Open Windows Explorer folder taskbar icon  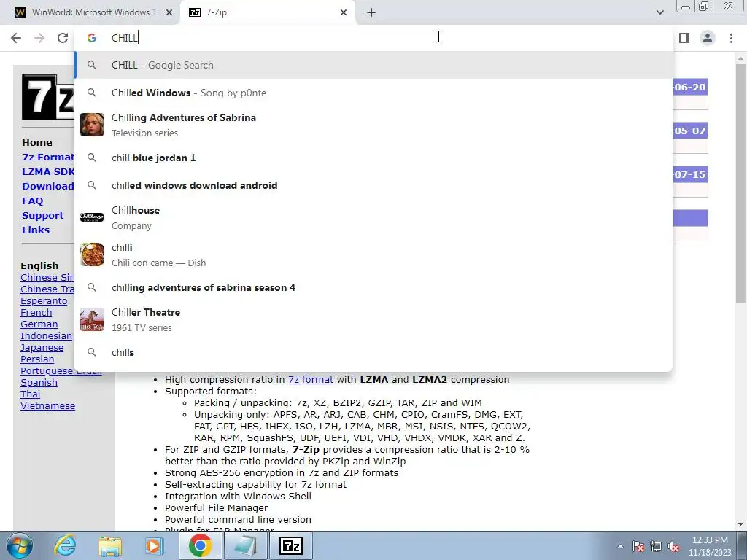tap(110, 545)
